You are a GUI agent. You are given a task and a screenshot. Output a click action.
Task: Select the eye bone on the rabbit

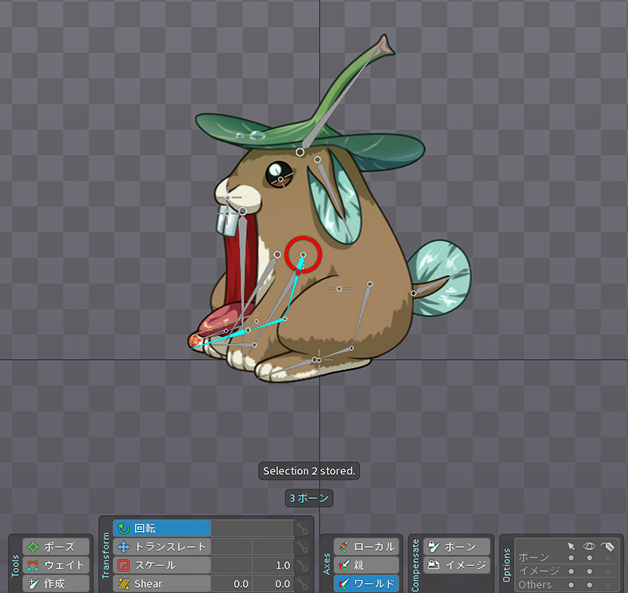click(x=281, y=179)
